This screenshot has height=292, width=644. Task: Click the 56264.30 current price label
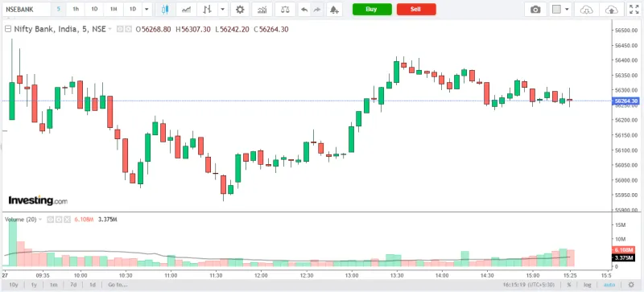pyautogui.click(x=625, y=101)
